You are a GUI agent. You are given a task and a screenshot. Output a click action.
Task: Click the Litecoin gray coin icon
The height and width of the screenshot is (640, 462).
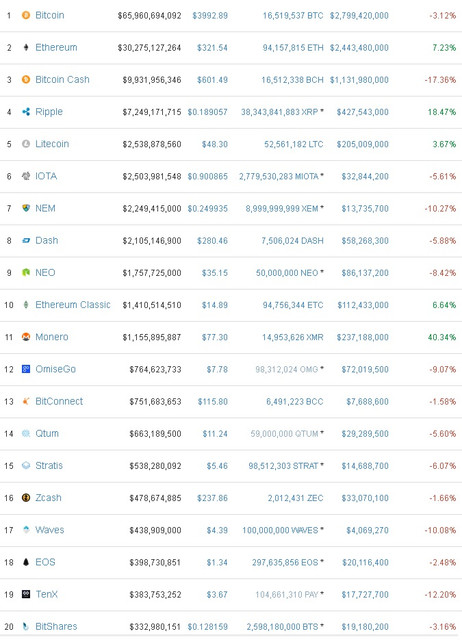pos(26,144)
